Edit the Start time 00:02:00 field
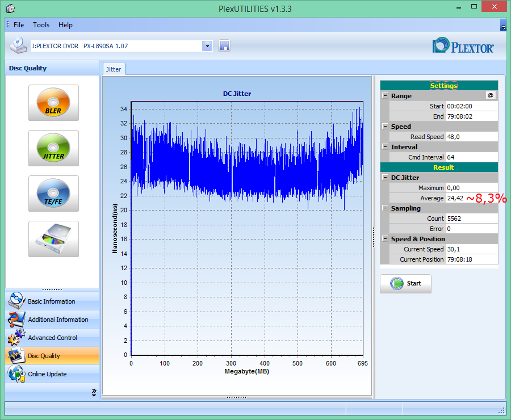The image size is (511, 420). 472,106
